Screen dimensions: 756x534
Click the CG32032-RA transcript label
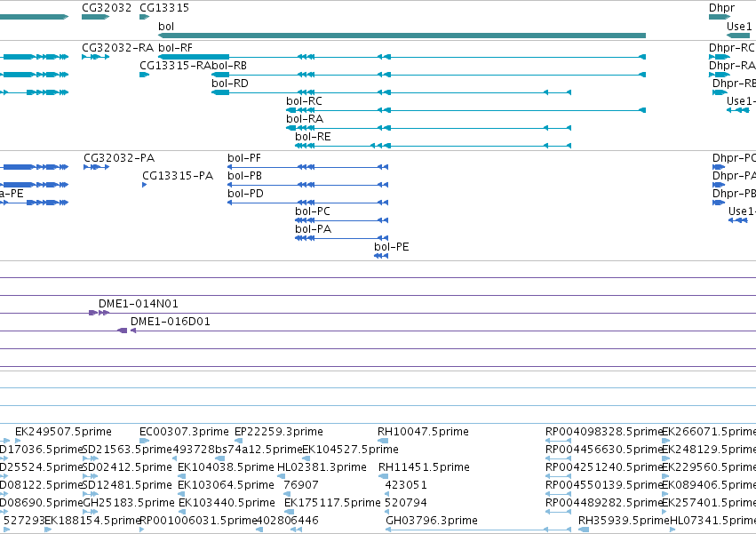[117, 48]
